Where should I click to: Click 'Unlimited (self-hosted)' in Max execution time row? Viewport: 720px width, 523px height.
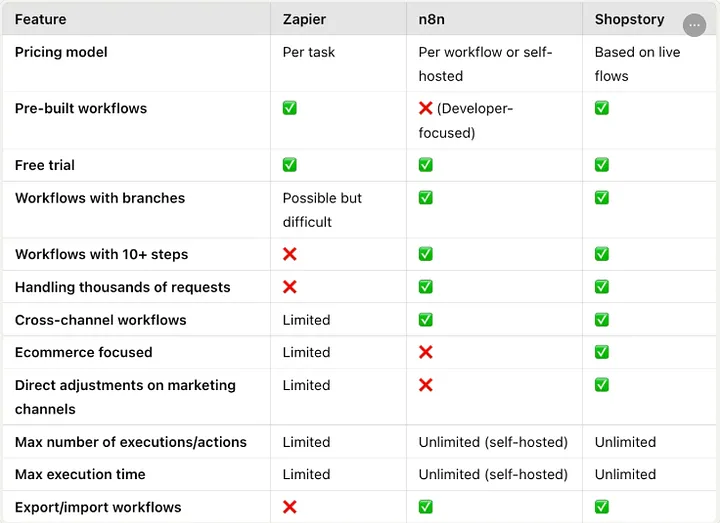(493, 474)
